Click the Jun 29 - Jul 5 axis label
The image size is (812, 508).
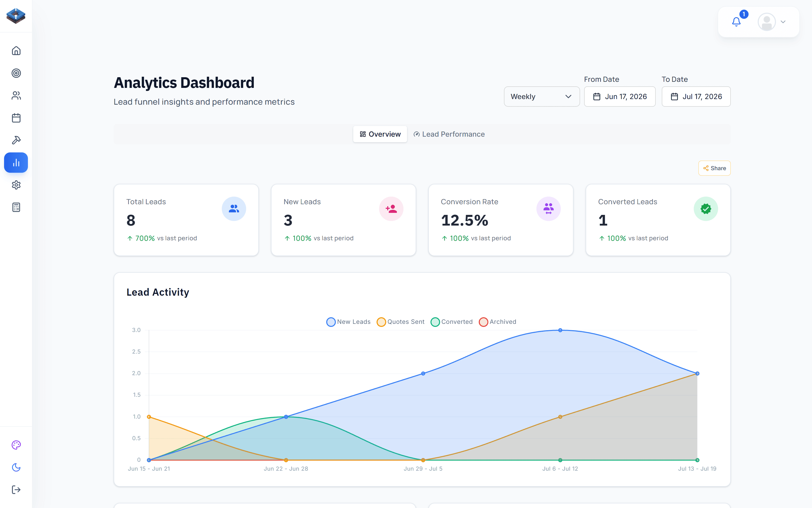pyautogui.click(x=423, y=469)
